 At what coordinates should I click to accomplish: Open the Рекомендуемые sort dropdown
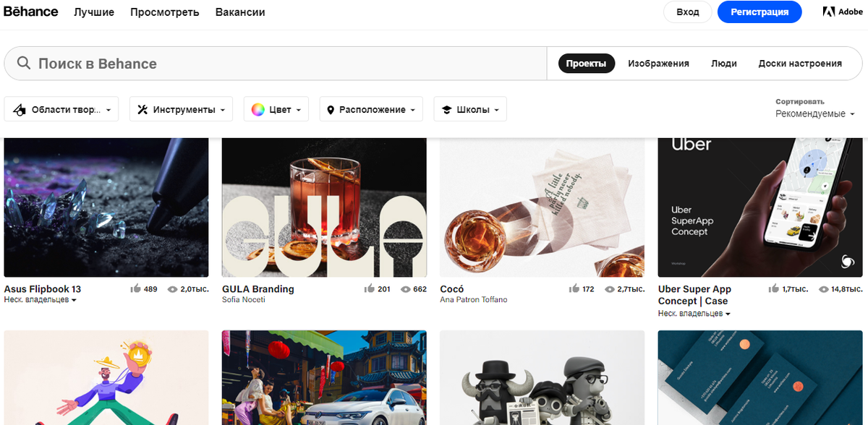(x=815, y=114)
